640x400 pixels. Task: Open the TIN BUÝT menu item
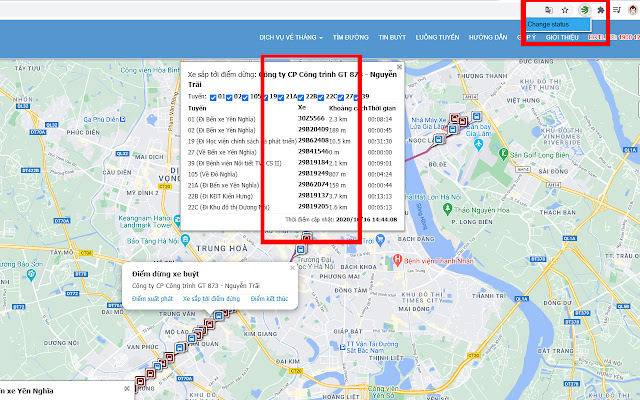(392, 37)
